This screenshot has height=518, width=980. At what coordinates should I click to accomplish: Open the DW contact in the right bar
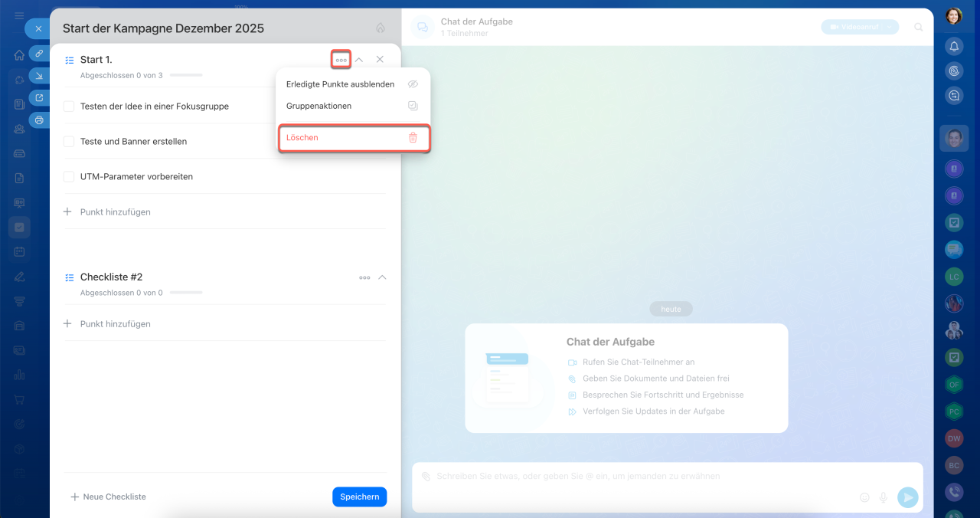(x=954, y=438)
